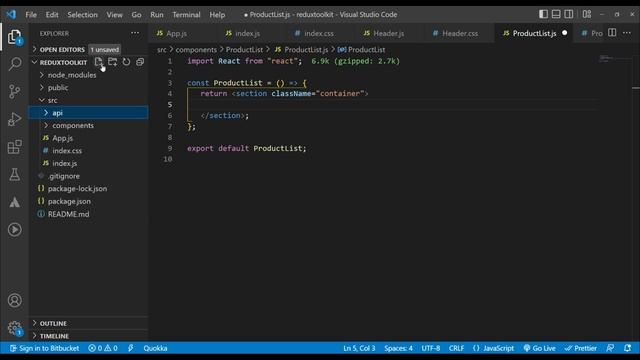Click Go Live in status bar
The height and width of the screenshot is (360, 640).
540,348
